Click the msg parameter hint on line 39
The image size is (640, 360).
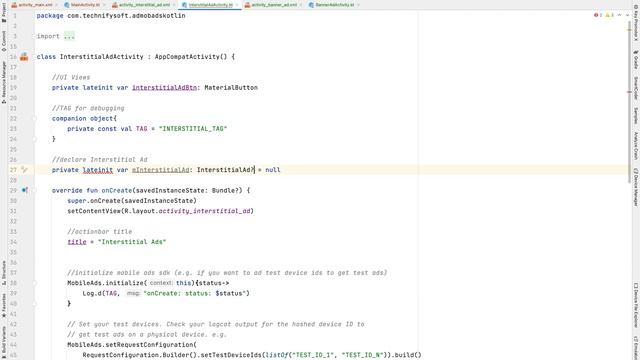tap(133, 293)
